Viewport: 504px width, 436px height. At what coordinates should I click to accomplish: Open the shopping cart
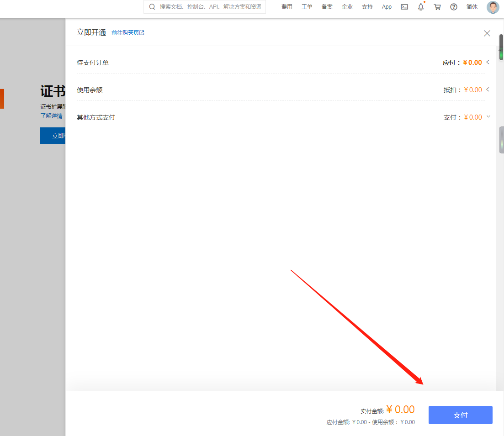pos(437,7)
